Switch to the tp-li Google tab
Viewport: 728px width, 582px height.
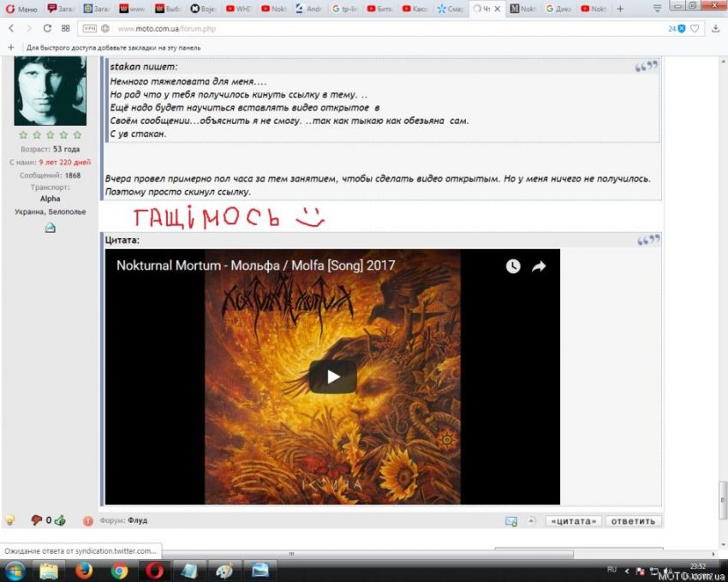pyautogui.click(x=344, y=9)
